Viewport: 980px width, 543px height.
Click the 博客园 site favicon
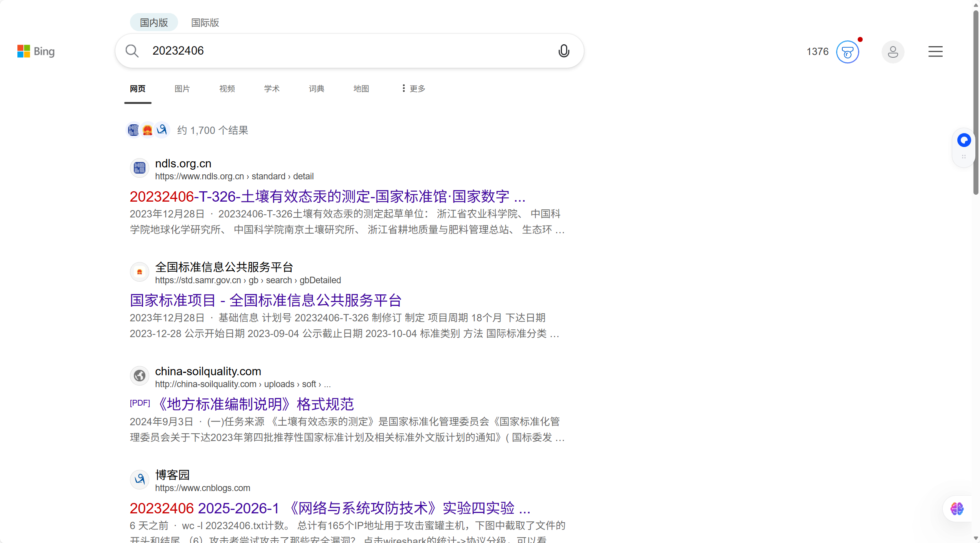tap(139, 480)
